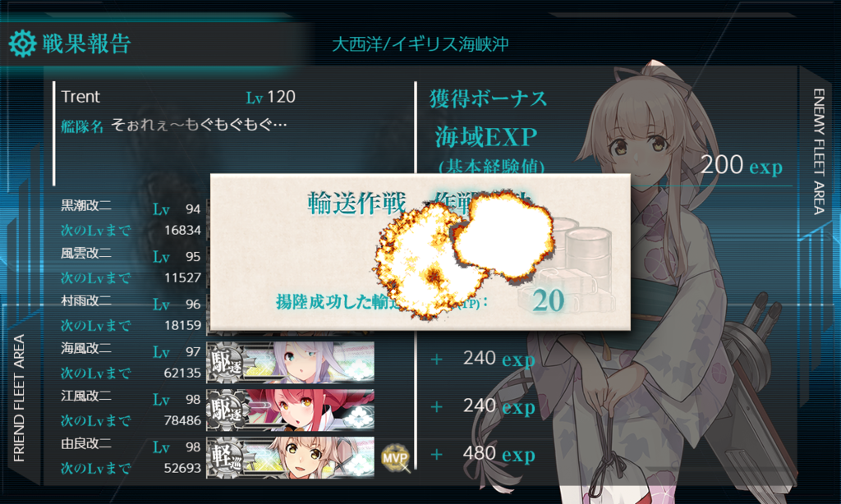
Task: Open the ENEMY FLEET AREA side tab
Action: [x=819, y=152]
